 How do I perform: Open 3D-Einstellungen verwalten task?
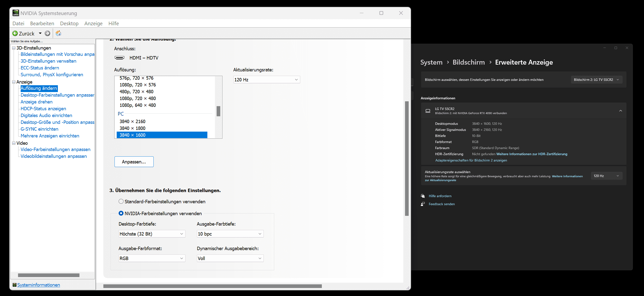(x=48, y=61)
